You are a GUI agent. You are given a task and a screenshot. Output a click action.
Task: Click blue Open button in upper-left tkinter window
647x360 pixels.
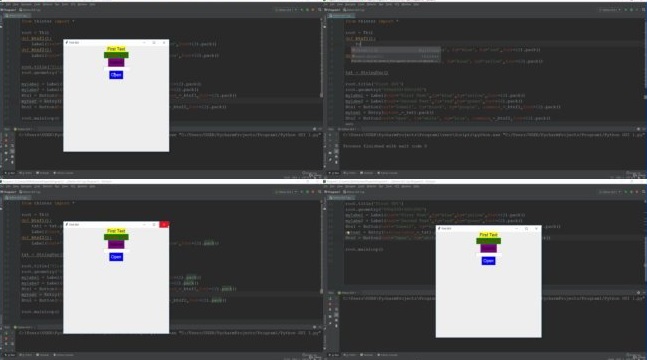coord(116,75)
